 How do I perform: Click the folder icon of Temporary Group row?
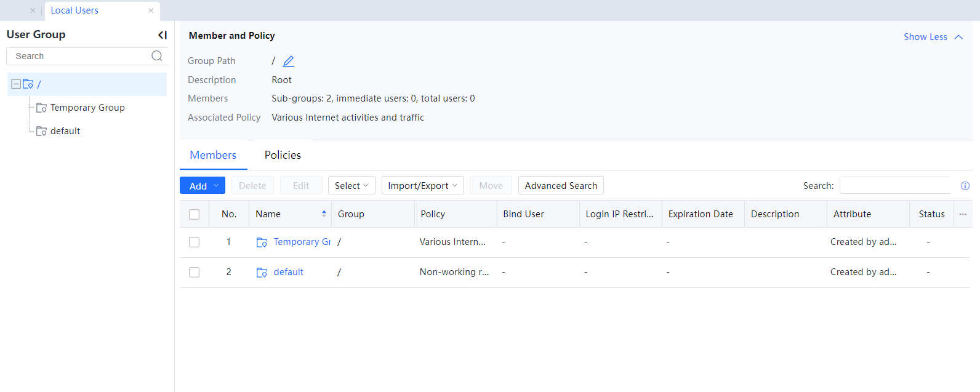pyautogui.click(x=262, y=242)
